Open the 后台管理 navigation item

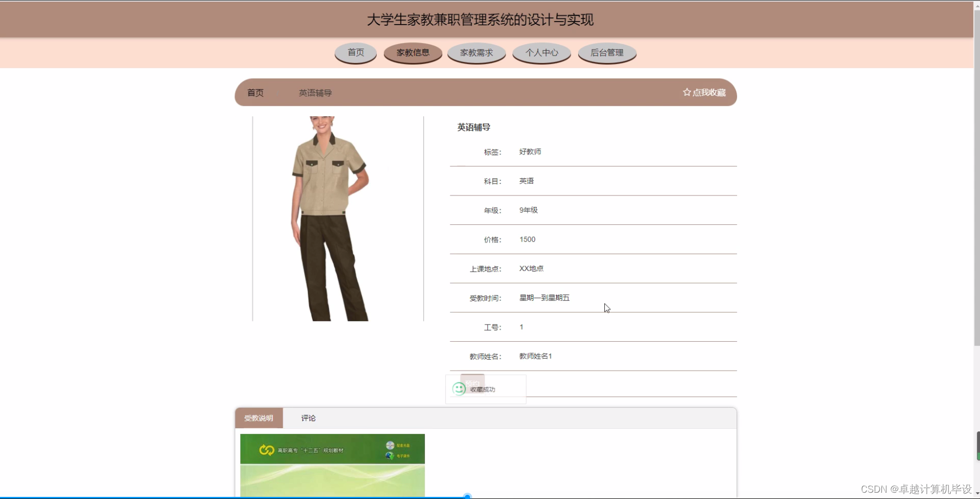[606, 52]
